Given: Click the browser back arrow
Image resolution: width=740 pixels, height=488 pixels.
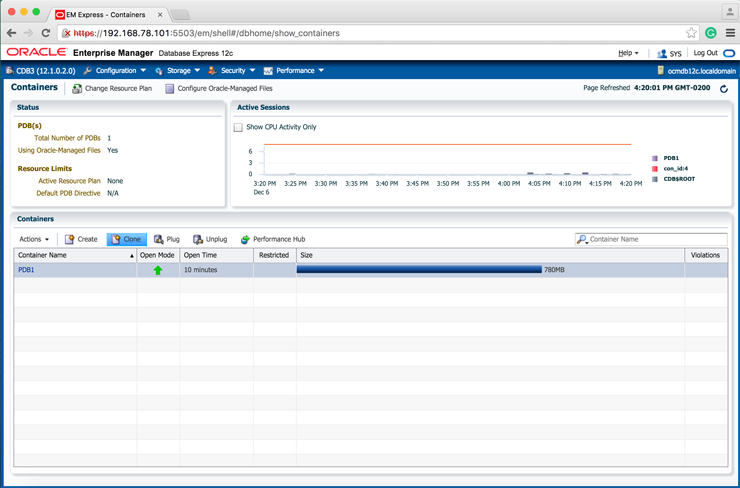Looking at the screenshot, I should 12,33.
